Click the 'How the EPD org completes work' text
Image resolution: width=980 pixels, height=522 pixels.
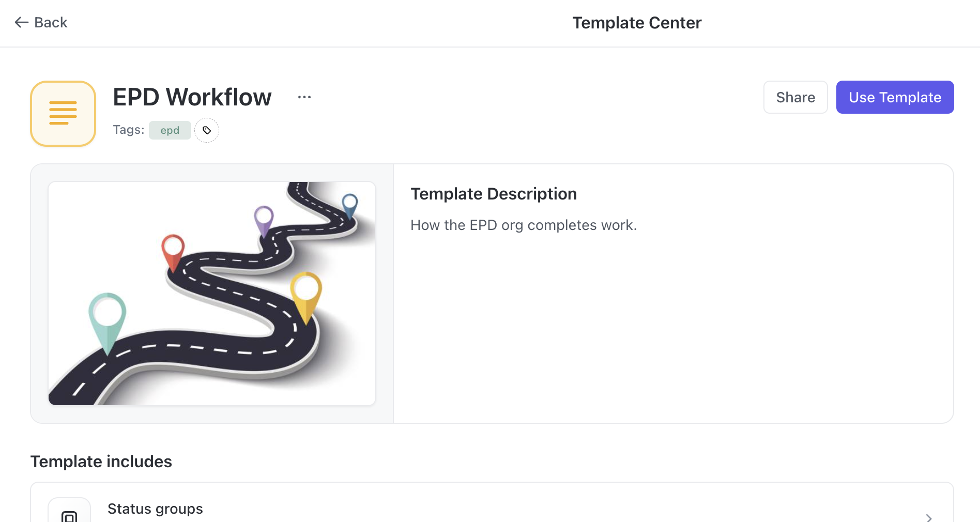pos(524,225)
